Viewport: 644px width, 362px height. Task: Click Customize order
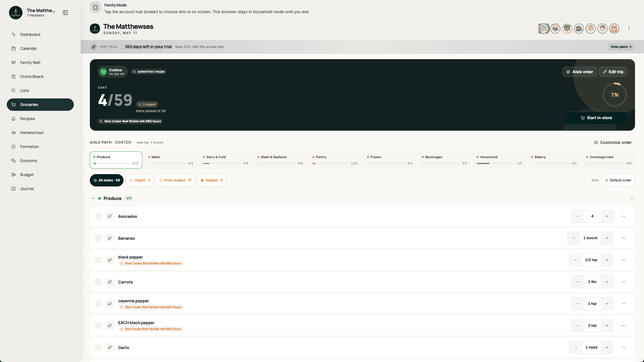613,142
